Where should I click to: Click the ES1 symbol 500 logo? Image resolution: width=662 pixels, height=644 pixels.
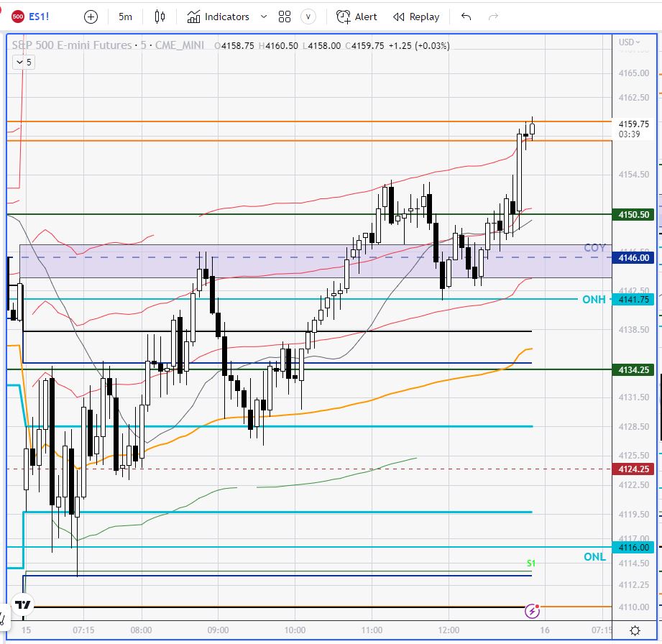click(x=18, y=17)
